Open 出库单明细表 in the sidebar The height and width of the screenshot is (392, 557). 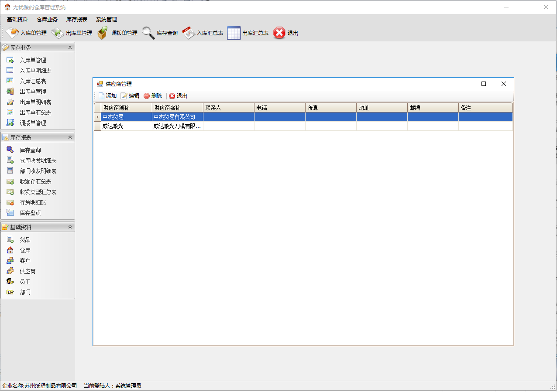pyautogui.click(x=35, y=102)
